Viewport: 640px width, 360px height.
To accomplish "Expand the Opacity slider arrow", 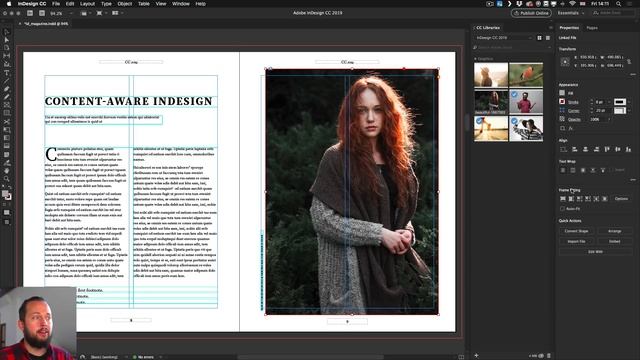I will pos(609,120).
